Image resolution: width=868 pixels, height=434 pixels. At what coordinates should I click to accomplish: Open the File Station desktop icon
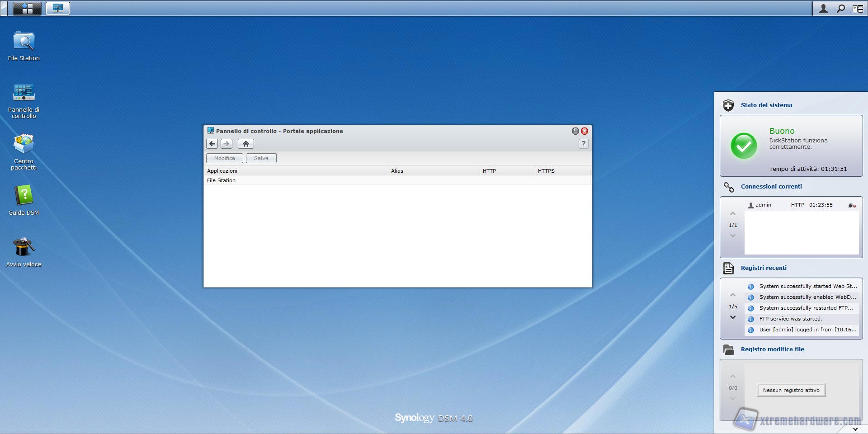tap(24, 42)
